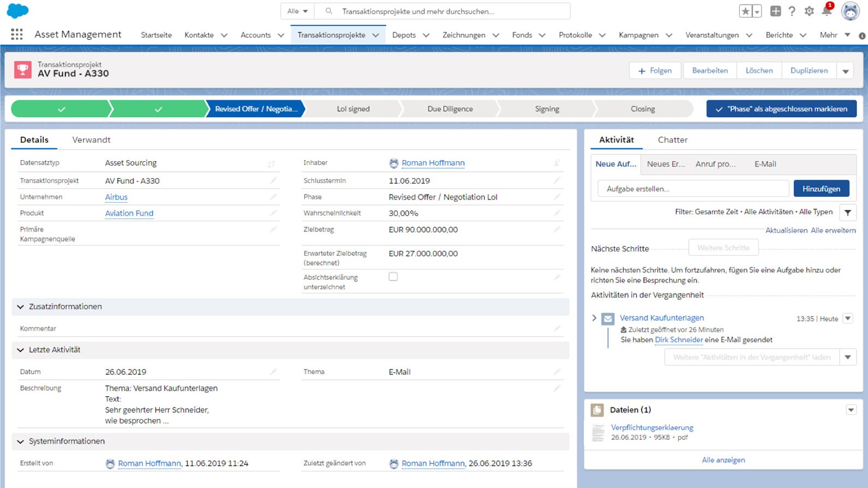
Task: Edit the Schlusstermin field via pencil icon
Action: point(557,180)
